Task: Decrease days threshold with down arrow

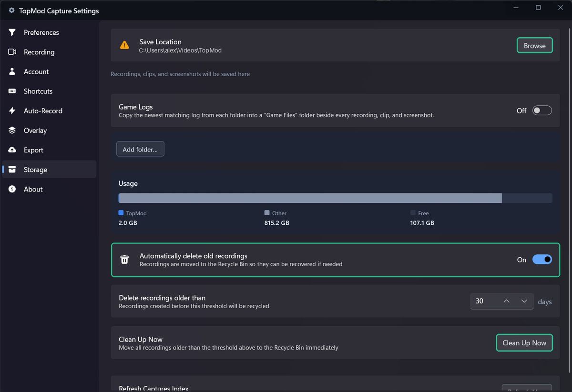Action: point(524,301)
